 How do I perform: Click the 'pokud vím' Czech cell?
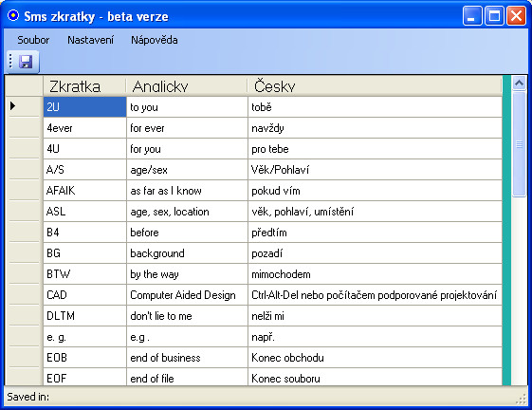coord(375,191)
